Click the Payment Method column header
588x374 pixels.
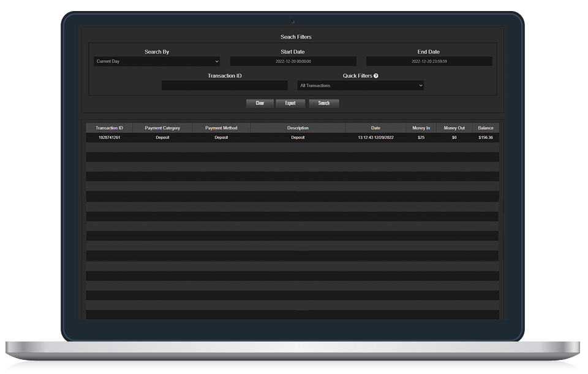point(221,128)
